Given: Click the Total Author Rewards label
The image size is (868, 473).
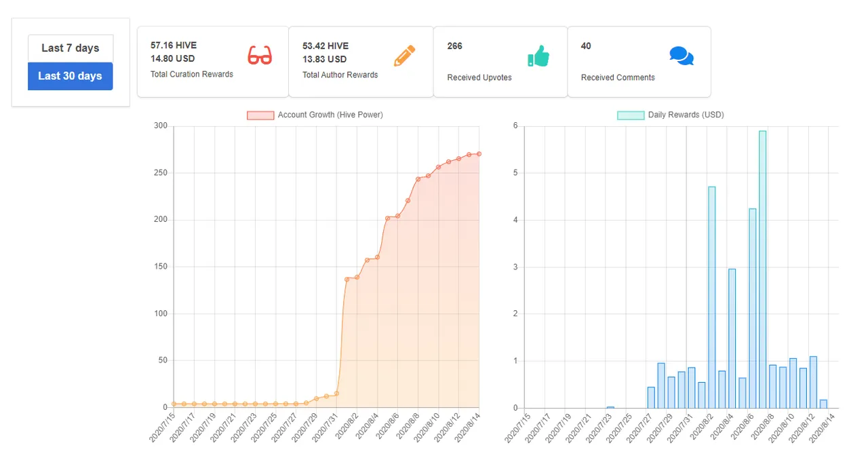Looking at the screenshot, I should pyautogui.click(x=340, y=75).
